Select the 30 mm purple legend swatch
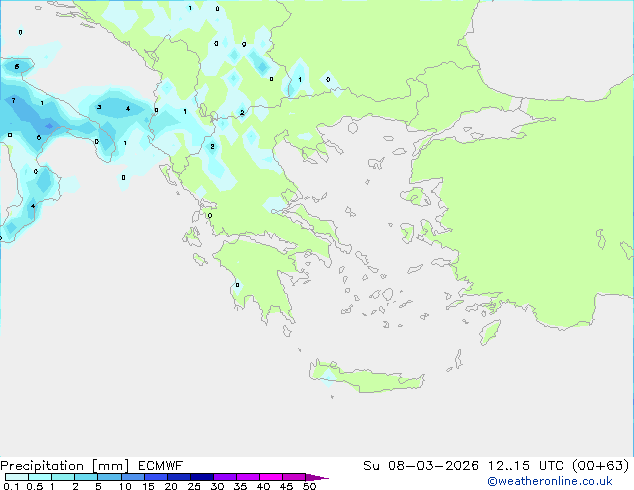This screenshot has height=490, width=634. tap(224, 477)
